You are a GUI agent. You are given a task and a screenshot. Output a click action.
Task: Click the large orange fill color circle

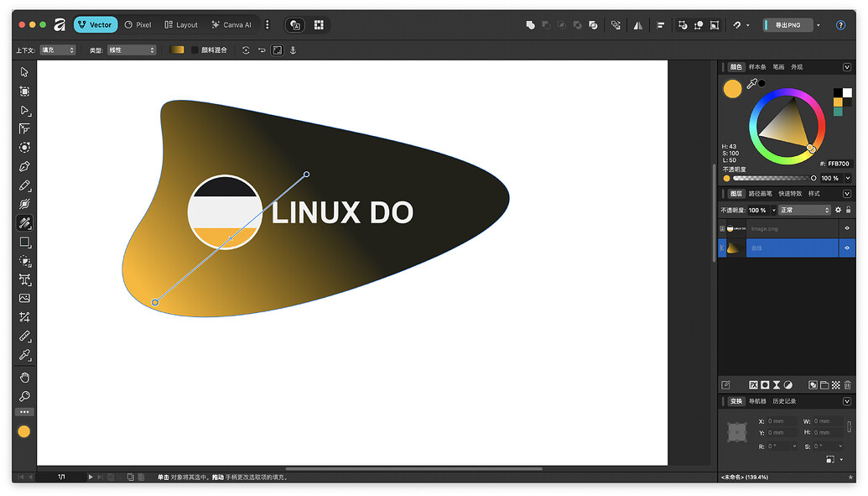[x=732, y=89]
